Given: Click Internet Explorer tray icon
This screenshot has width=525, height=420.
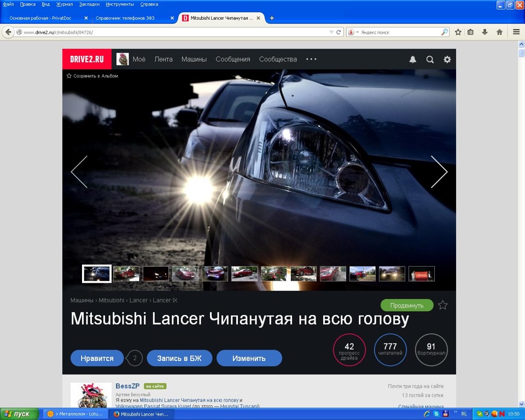Looking at the screenshot, I should [x=427, y=415].
